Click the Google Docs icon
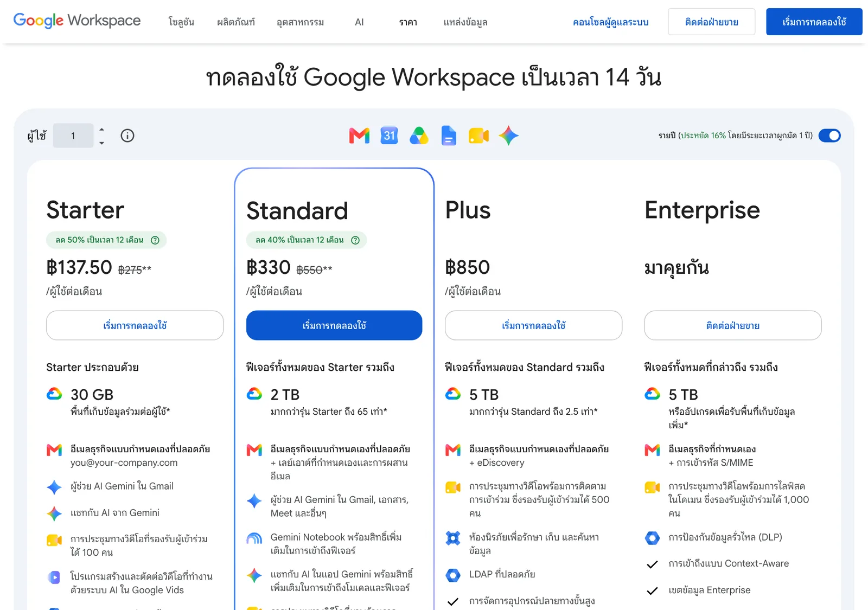868x610 pixels. [449, 136]
